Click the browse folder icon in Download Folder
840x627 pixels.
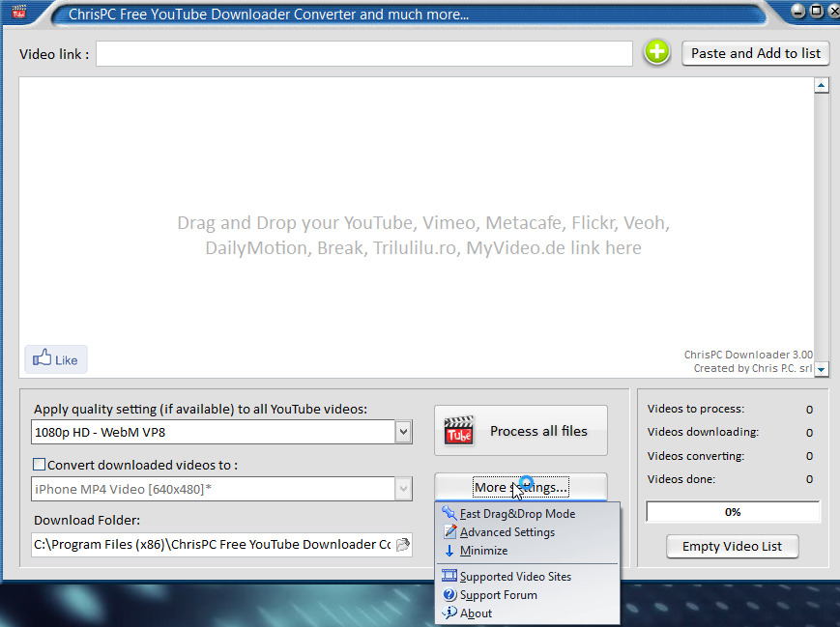tap(403, 545)
